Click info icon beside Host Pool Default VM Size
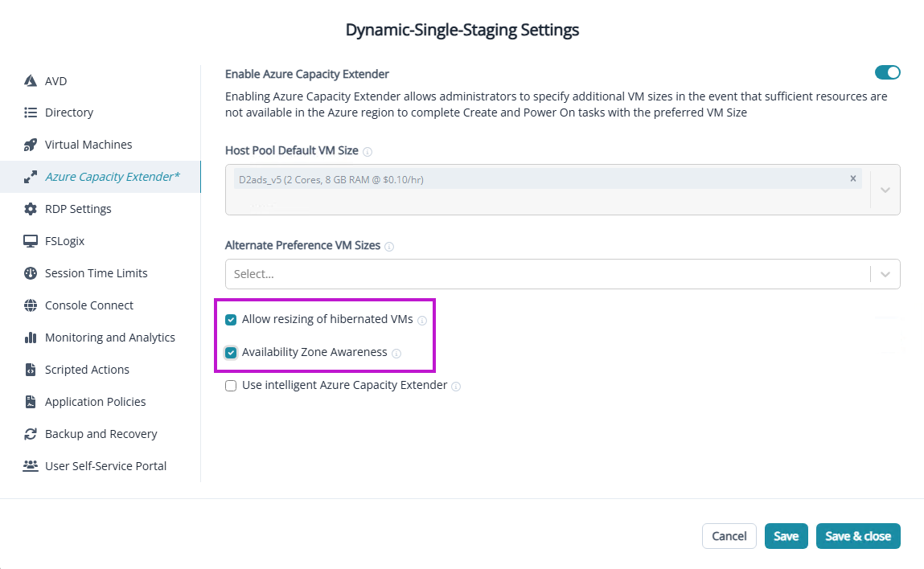 tap(368, 152)
